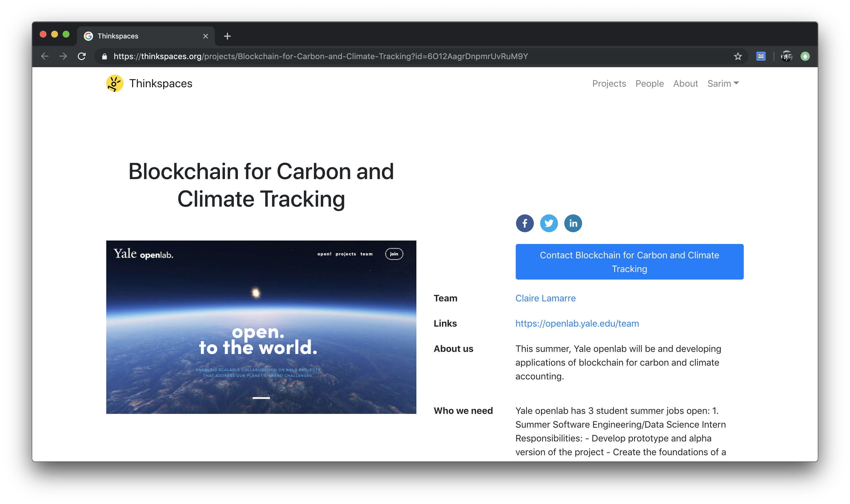Close the Thinkspaces tab
Viewport: 850px width, 504px height.
tap(206, 36)
